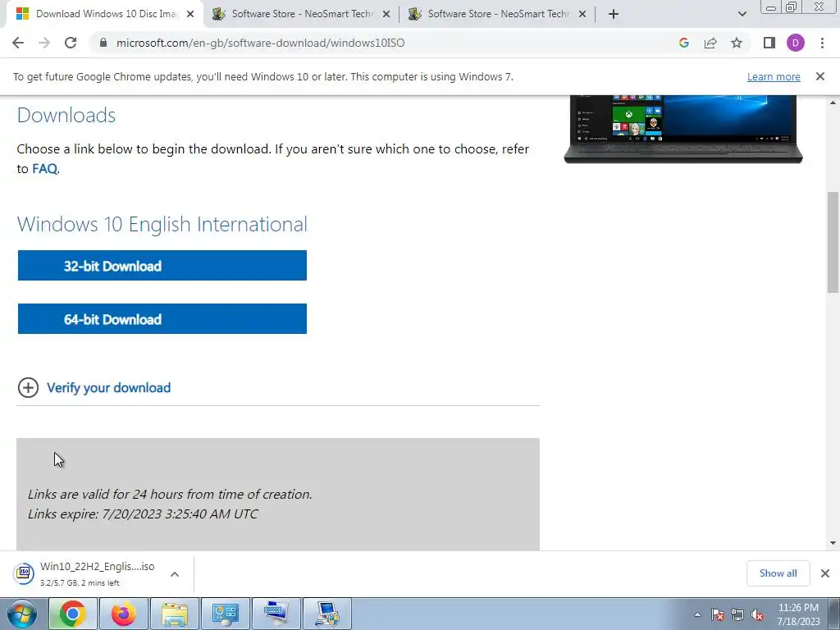Open the on-screen keyboard taskbar icon
The width and height of the screenshot is (840, 630).
(276, 614)
